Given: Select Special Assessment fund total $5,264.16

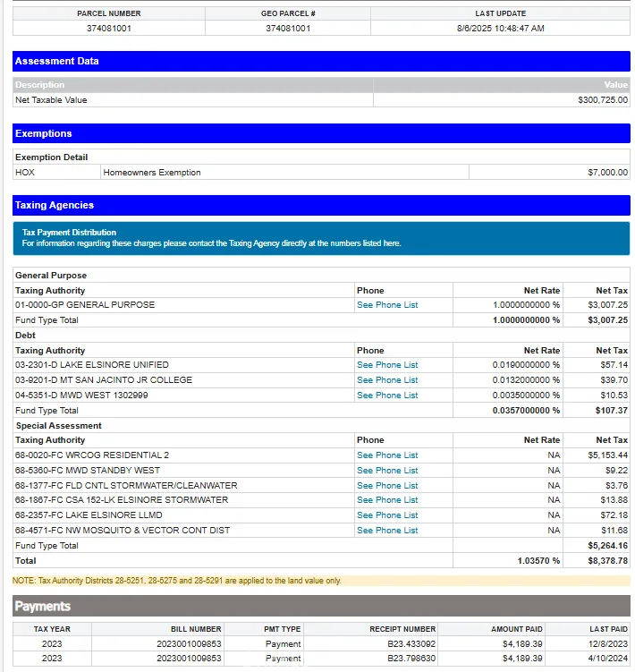Looking at the screenshot, I should tap(607, 546).
